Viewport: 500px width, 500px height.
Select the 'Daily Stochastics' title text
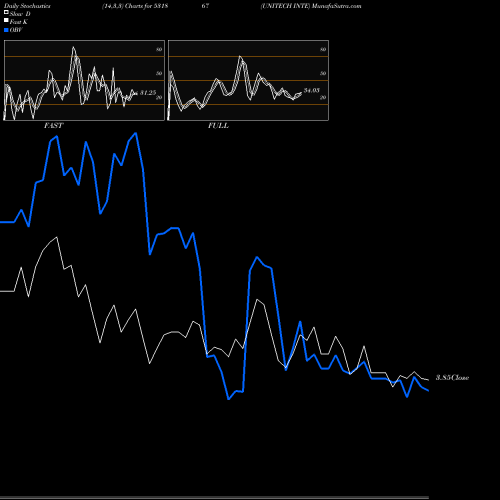tap(27, 6)
